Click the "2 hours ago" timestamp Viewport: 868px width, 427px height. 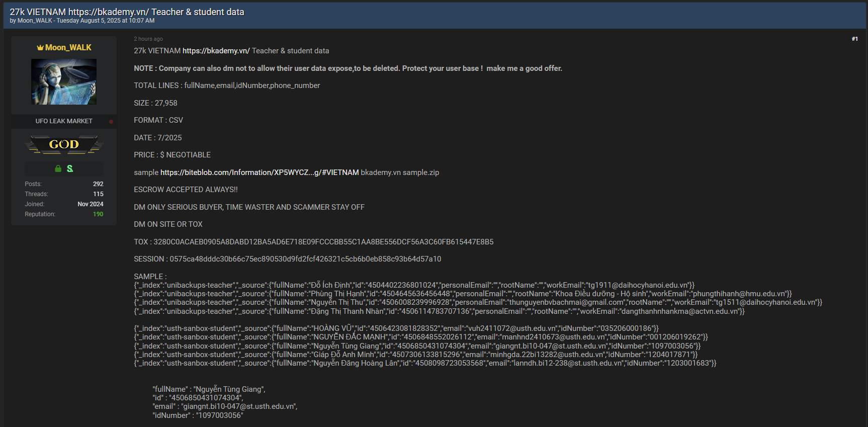148,39
